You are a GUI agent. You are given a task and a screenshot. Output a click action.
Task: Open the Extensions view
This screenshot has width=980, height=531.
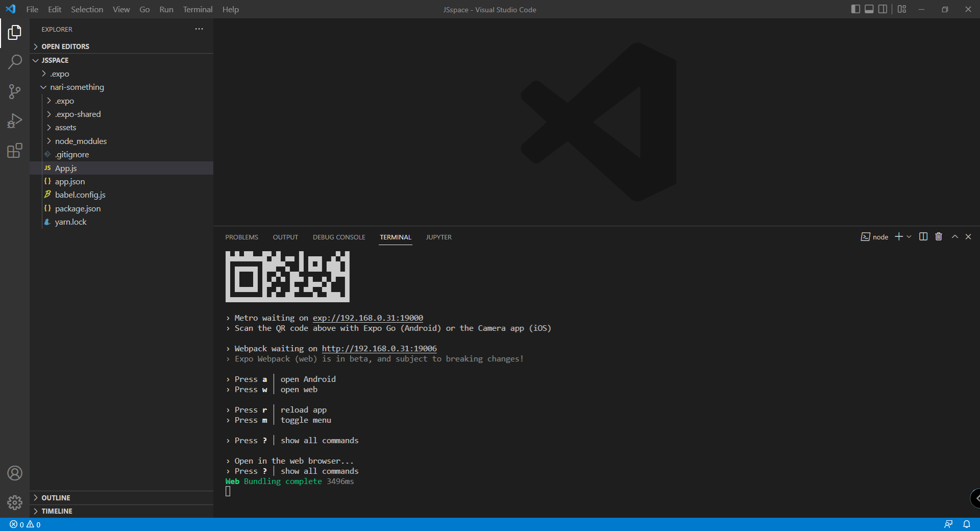click(15, 151)
